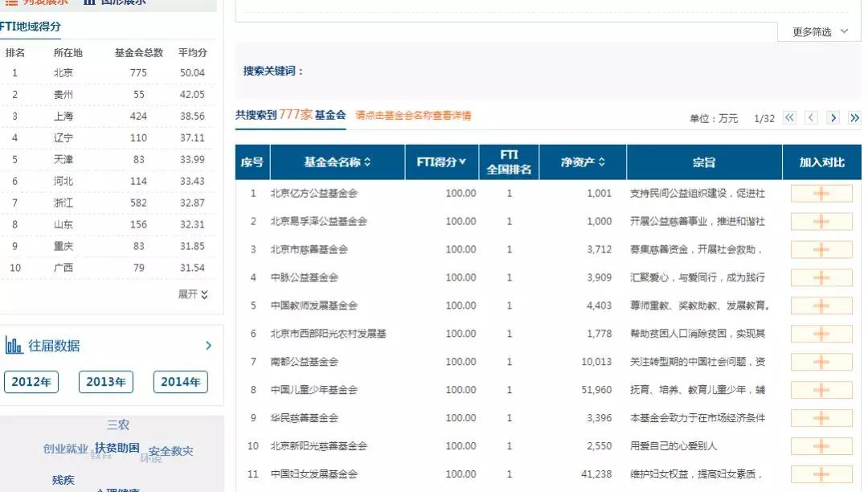
Task: Go to the next results page
Action: pyautogui.click(x=833, y=118)
